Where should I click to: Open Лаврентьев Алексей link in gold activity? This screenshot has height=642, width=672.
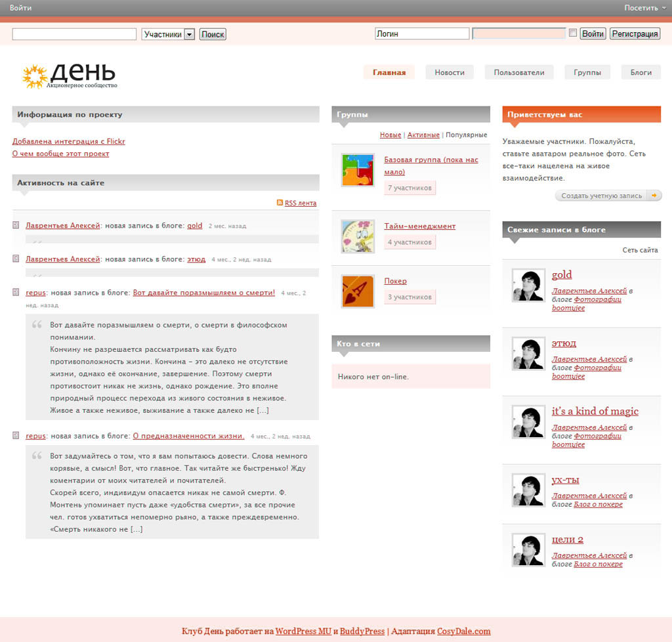pos(62,225)
